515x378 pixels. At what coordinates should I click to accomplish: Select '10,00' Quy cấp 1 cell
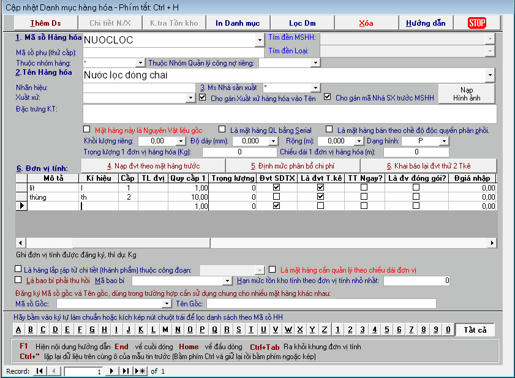click(188, 197)
